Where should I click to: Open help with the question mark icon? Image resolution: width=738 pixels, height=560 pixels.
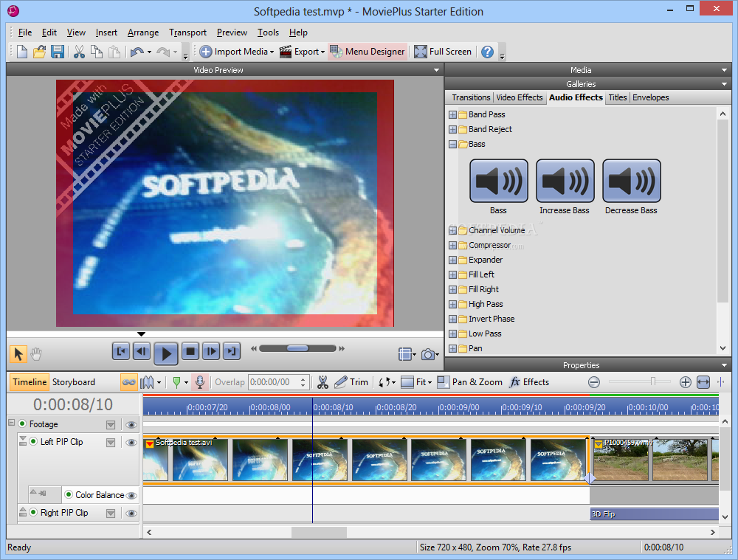[x=487, y=52]
